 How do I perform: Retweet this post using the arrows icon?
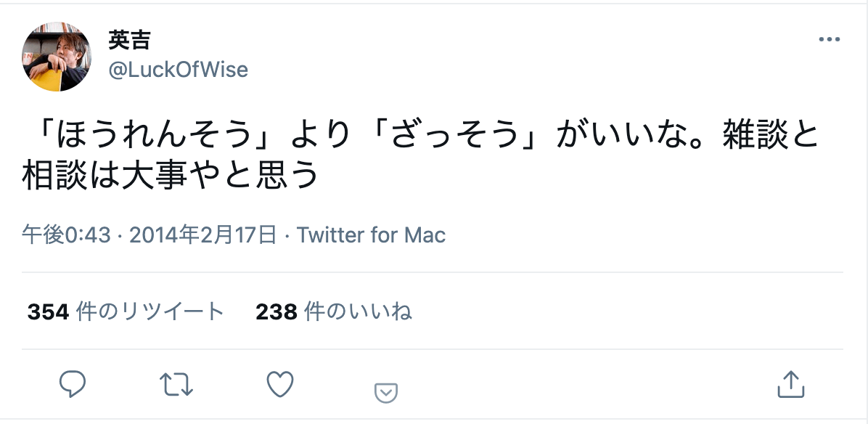pos(176,384)
